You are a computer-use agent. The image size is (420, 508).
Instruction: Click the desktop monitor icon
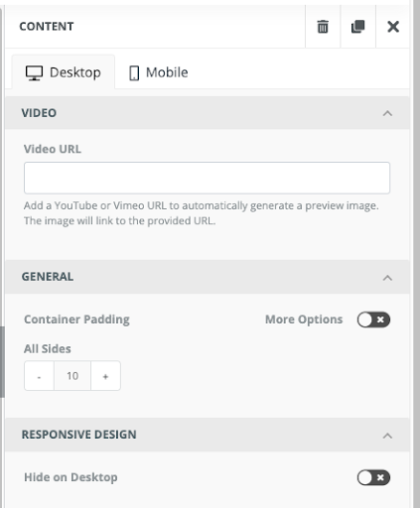pos(34,72)
